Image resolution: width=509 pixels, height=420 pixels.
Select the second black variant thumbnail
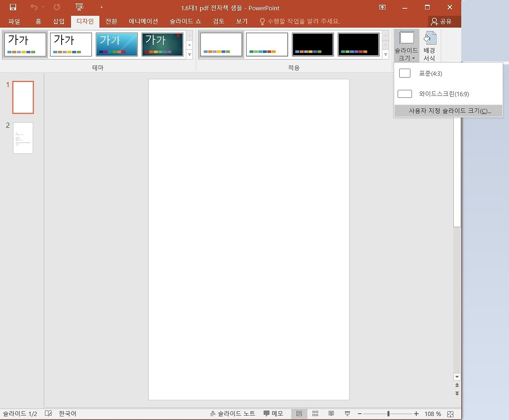point(358,45)
